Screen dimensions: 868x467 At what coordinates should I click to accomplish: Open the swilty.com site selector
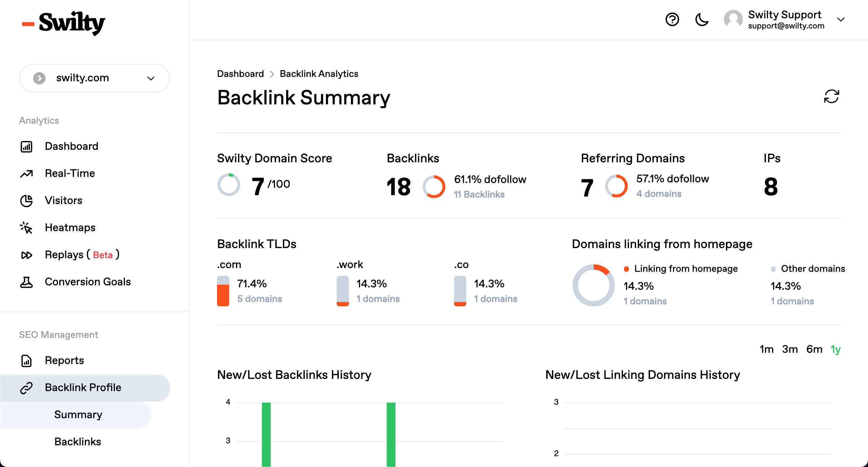coord(95,78)
